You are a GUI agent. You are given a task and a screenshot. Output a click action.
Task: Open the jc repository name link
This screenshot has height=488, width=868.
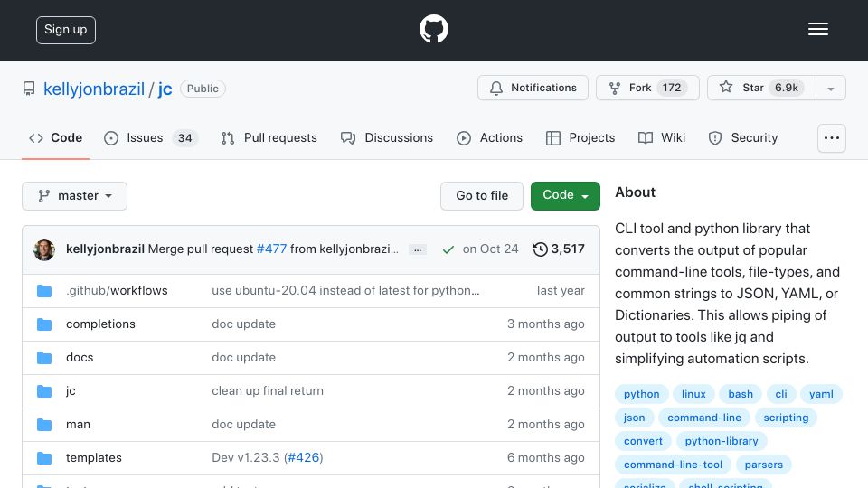[x=165, y=89]
